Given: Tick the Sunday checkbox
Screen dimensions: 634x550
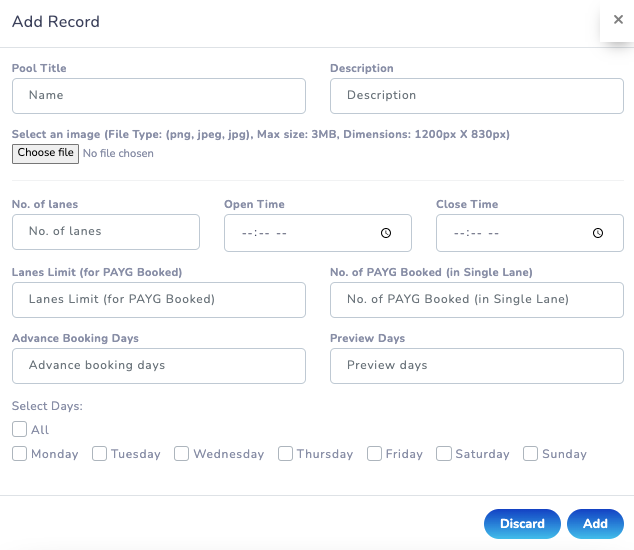Looking at the screenshot, I should (531, 454).
